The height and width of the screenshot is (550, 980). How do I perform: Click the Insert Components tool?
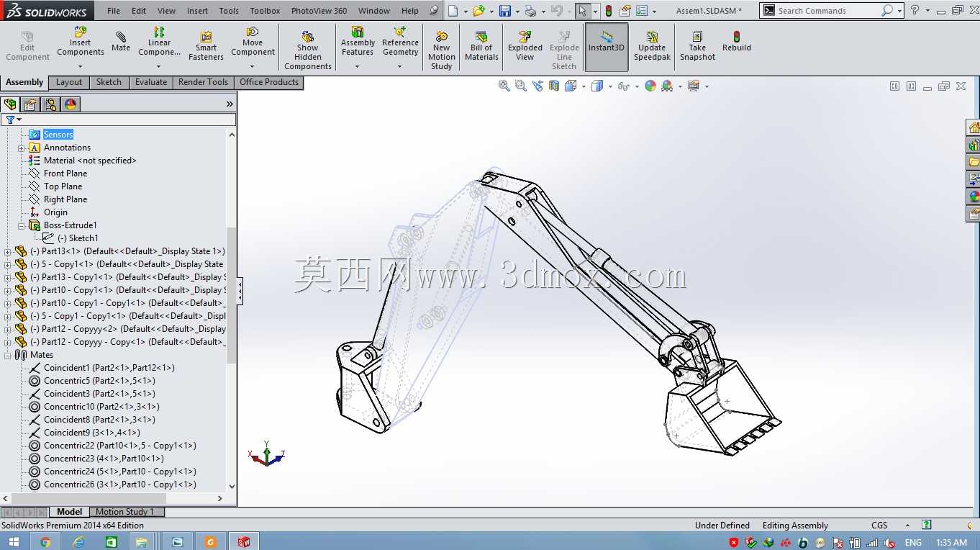click(81, 42)
